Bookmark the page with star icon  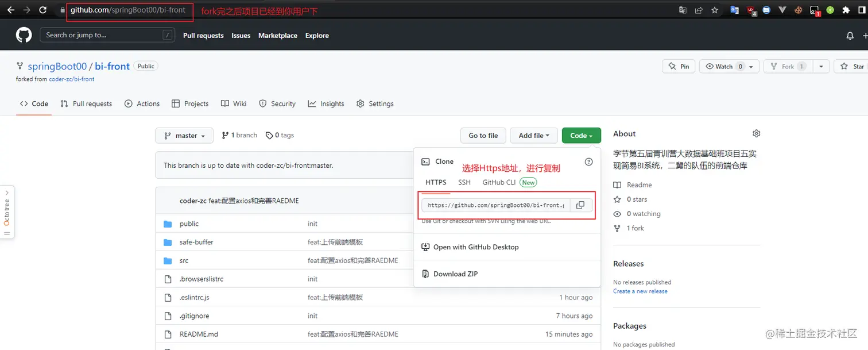(x=715, y=10)
